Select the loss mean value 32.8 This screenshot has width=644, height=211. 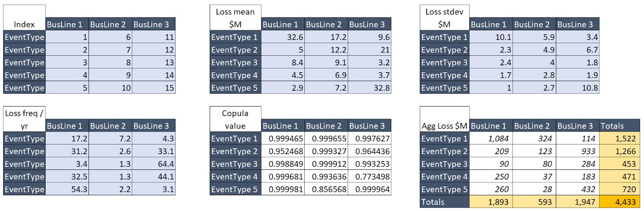(369, 88)
